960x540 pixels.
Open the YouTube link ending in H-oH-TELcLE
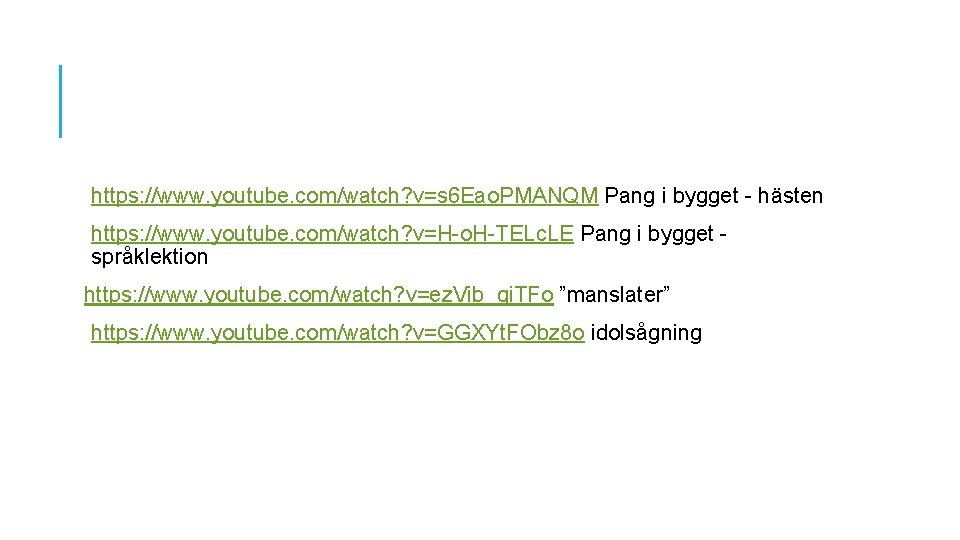(x=332, y=234)
